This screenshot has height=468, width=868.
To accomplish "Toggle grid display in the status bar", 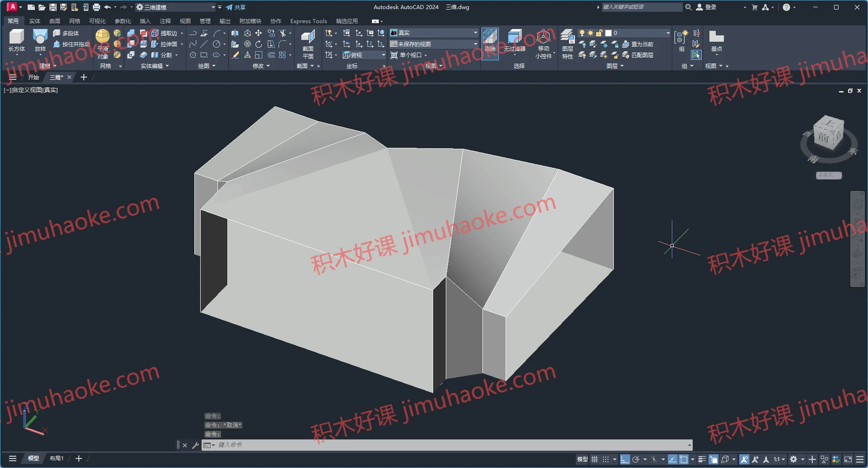I will [x=594, y=459].
